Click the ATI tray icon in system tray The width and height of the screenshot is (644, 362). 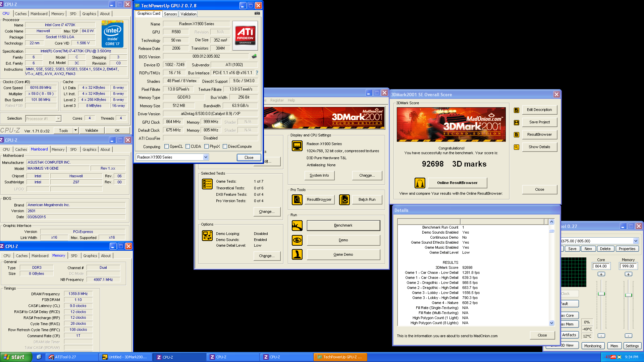click(613, 357)
